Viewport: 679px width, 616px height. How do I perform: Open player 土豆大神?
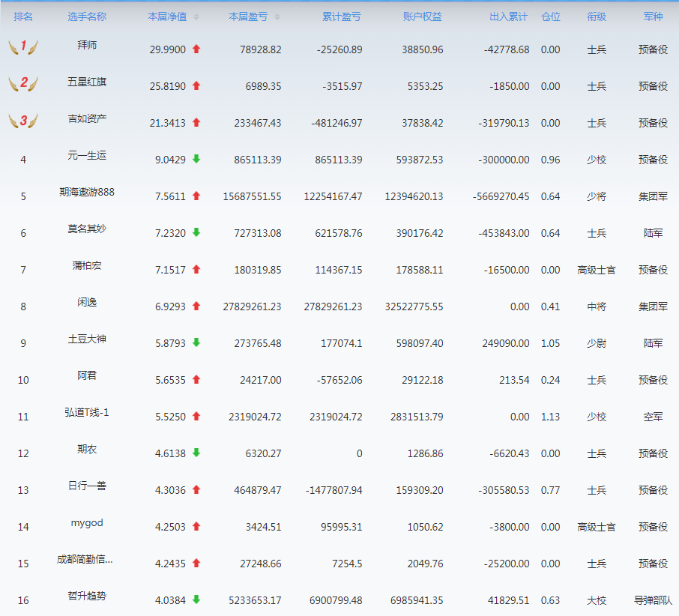point(87,339)
